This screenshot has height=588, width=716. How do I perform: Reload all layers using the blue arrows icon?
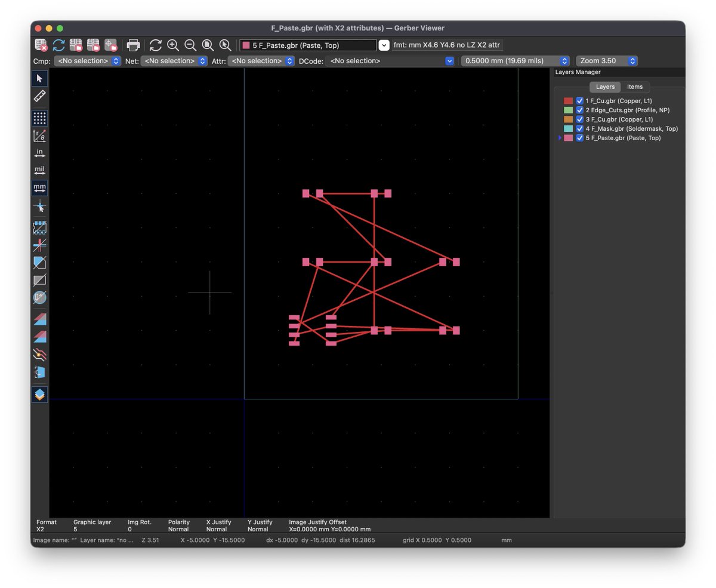pyautogui.click(x=58, y=45)
